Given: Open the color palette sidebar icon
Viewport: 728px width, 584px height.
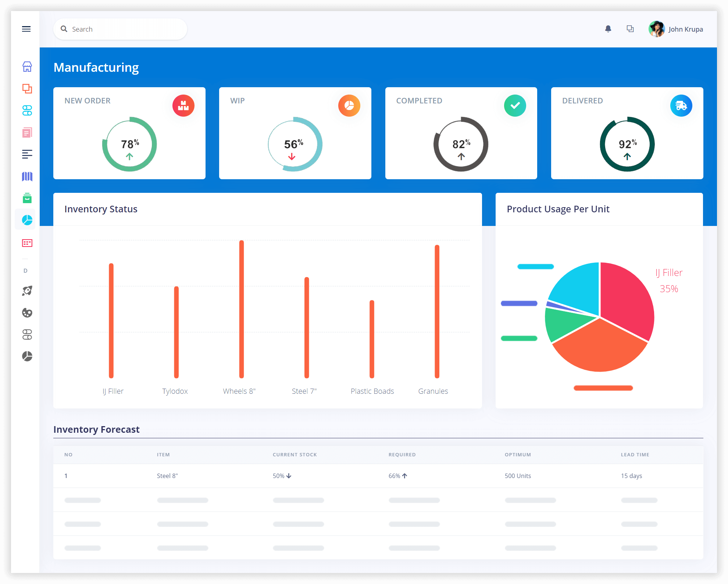Looking at the screenshot, I should coord(27,313).
